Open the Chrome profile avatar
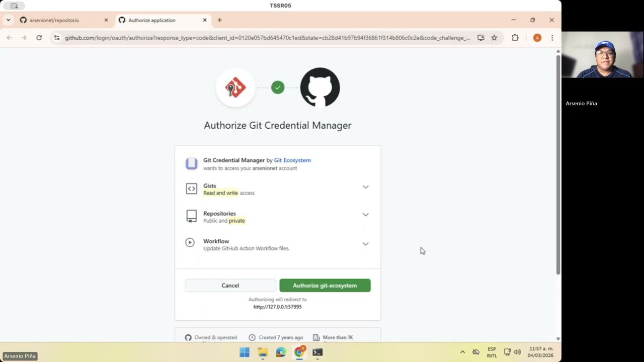644x362 pixels. tap(537, 38)
